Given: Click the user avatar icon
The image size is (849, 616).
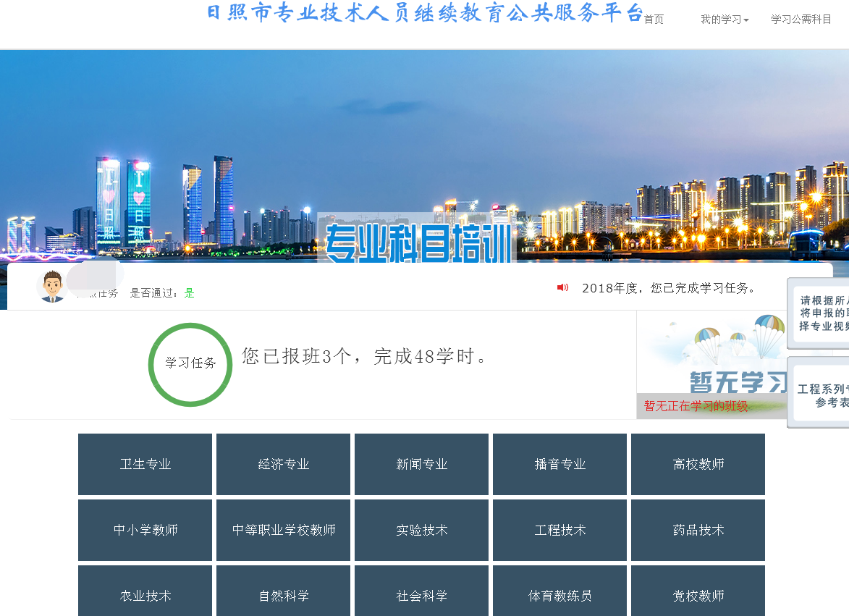Looking at the screenshot, I should click(x=51, y=287).
